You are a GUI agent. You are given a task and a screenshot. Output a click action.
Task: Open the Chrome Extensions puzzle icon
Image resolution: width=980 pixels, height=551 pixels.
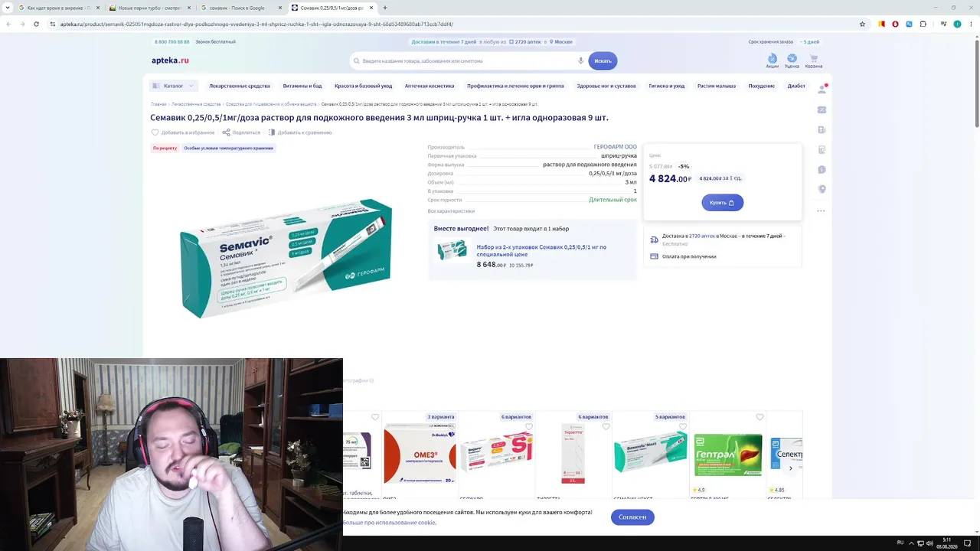pyautogui.click(x=923, y=24)
